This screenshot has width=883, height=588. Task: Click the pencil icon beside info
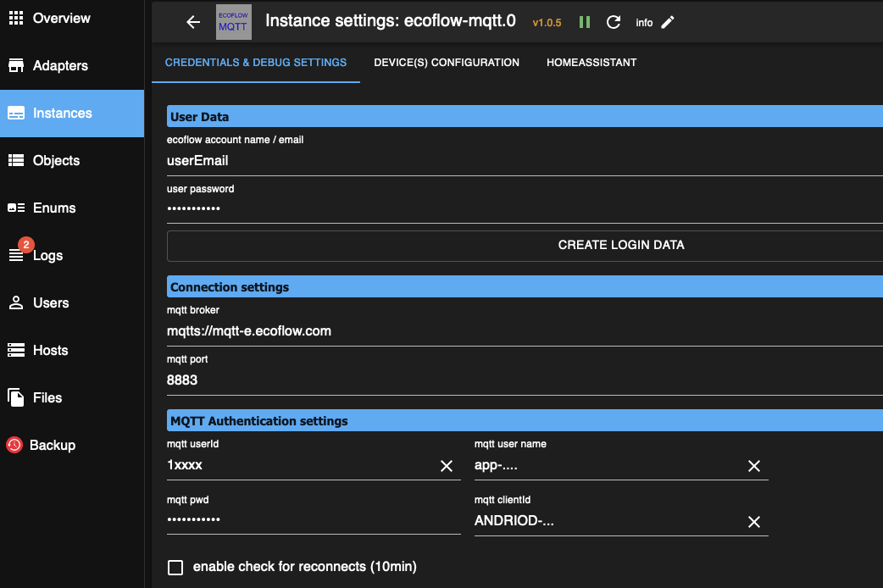point(667,22)
